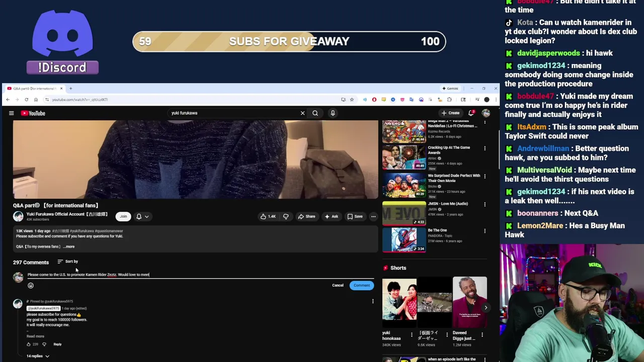Open the comments Sort by dropdown

[x=67, y=261]
